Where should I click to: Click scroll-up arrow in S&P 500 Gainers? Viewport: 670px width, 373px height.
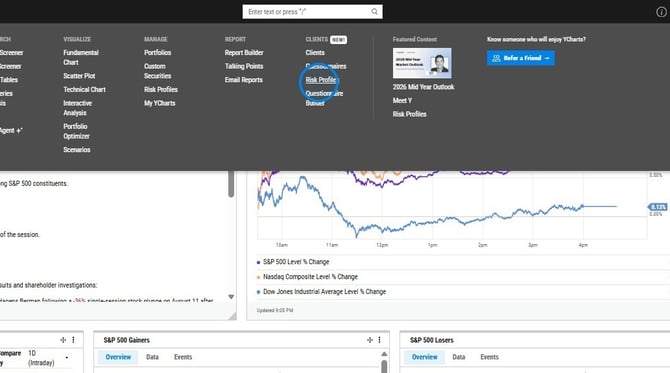click(x=384, y=354)
